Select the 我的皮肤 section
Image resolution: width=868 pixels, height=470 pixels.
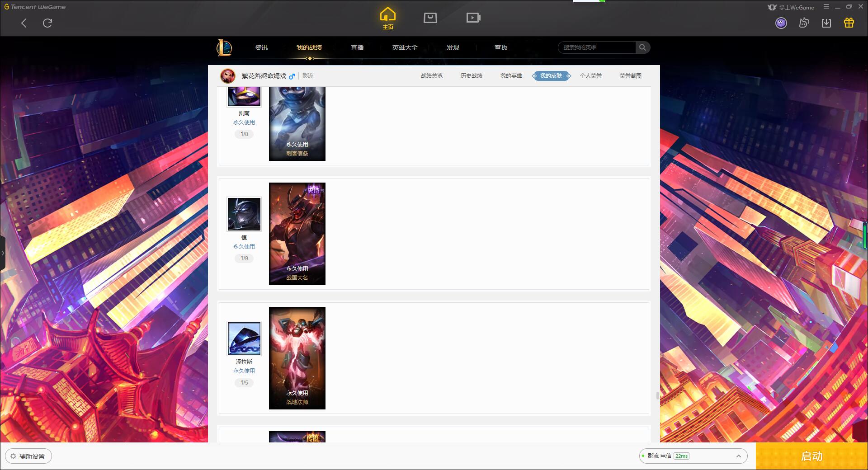(x=551, y=76)
